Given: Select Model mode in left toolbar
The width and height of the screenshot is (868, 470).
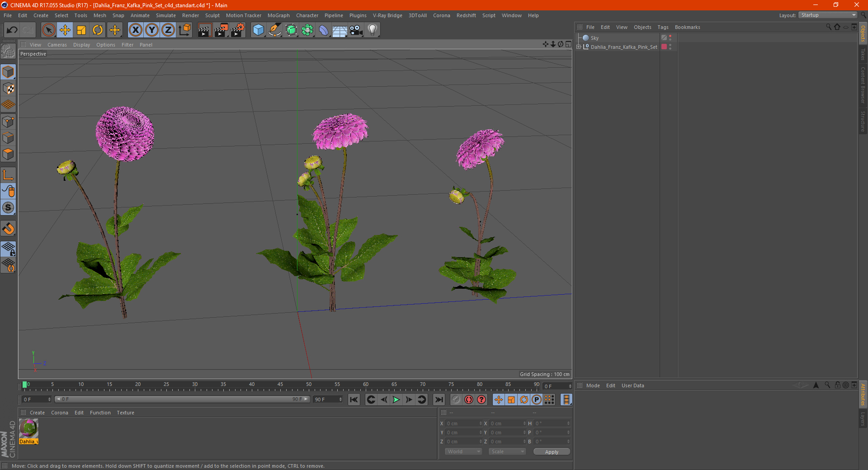Looking at the screenshot, I should (9, 72).
